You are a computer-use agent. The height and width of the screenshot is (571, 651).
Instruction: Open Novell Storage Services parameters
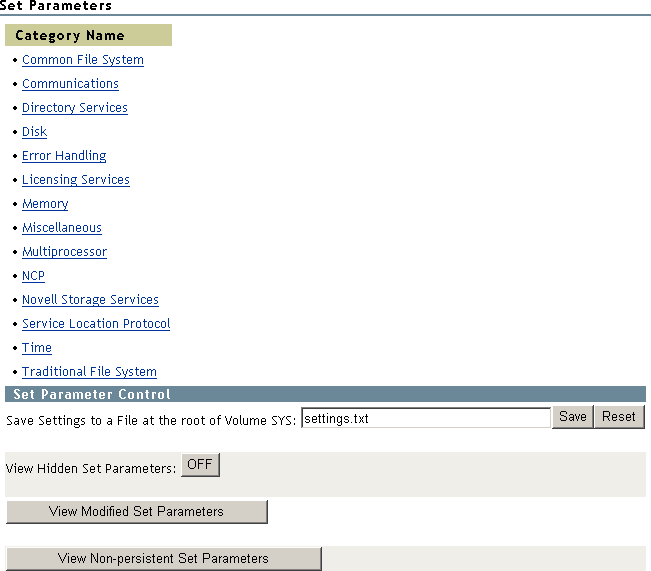pos(90,300)
